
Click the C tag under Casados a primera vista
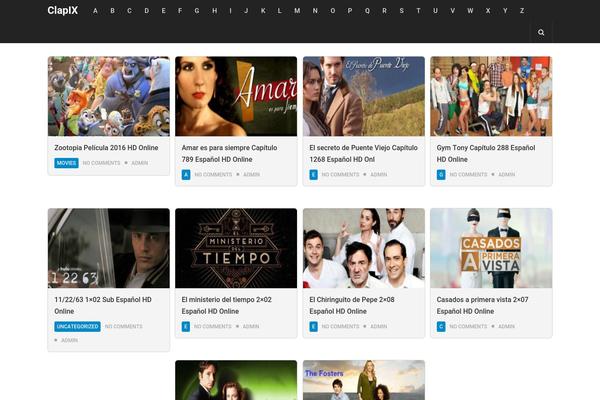441,327
